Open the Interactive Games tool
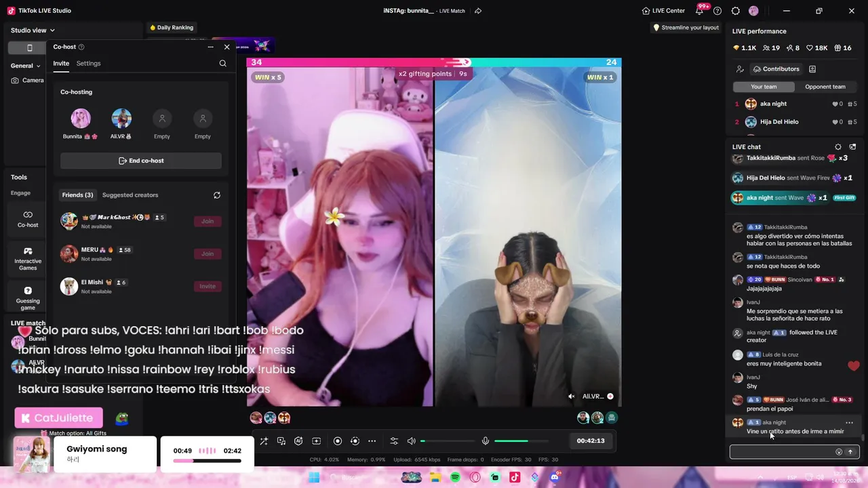The height and width of the screenshot is (488, 868). tap(28, 258)
